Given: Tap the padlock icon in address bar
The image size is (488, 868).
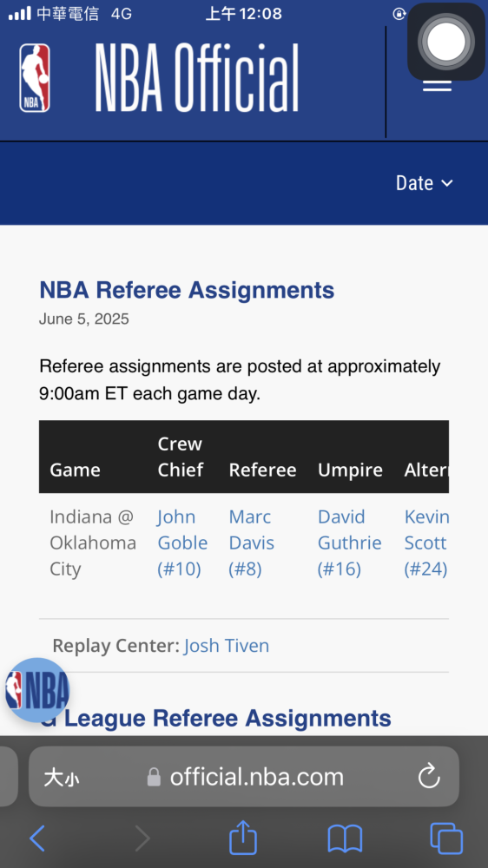Looking at the screenshot, I should pyautogui.click(x=154, y=777).
